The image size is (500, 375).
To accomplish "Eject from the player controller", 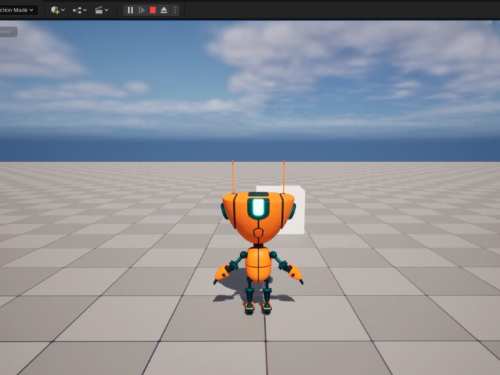I will coord(164,10).
